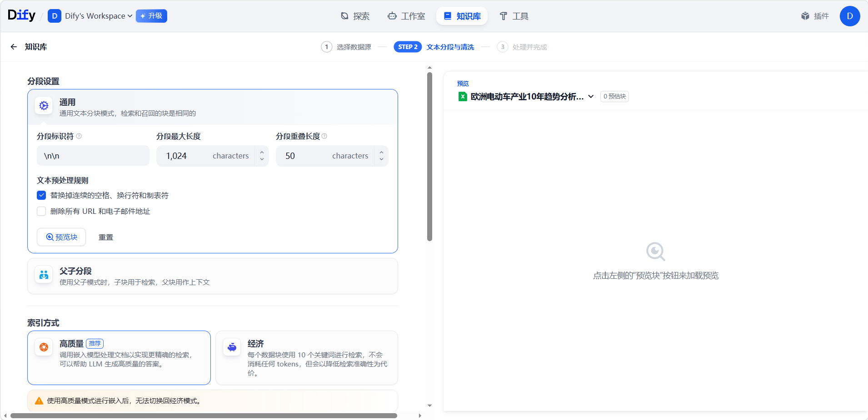Screen dimensions: 868x420
Task: Click the back arrow next to 知识库
Action: click(14, 47)
